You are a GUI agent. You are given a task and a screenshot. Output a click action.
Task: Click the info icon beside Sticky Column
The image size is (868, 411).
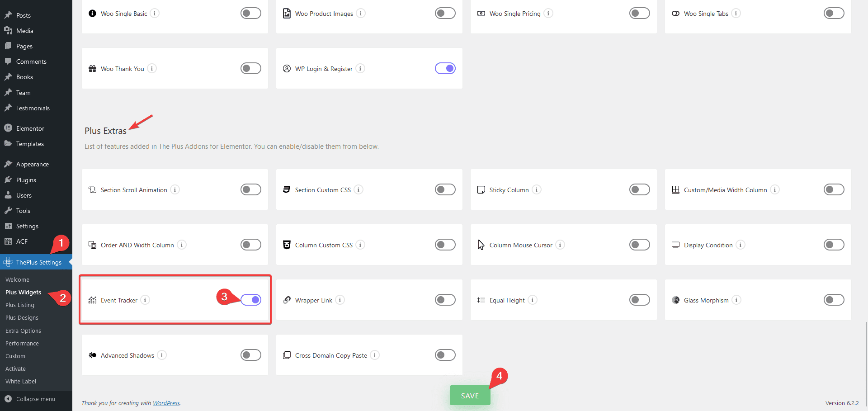[537, 189]
